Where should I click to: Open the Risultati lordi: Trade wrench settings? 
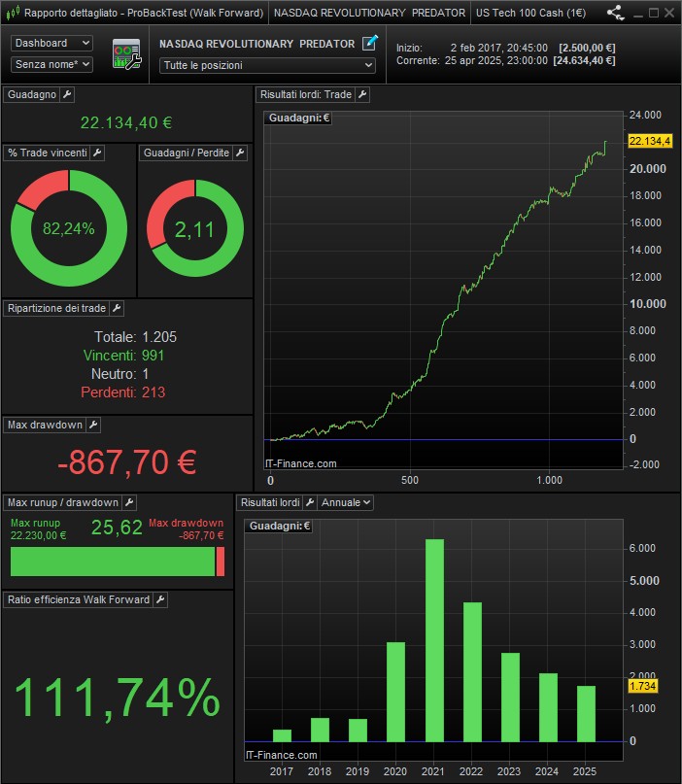point(362,94)
